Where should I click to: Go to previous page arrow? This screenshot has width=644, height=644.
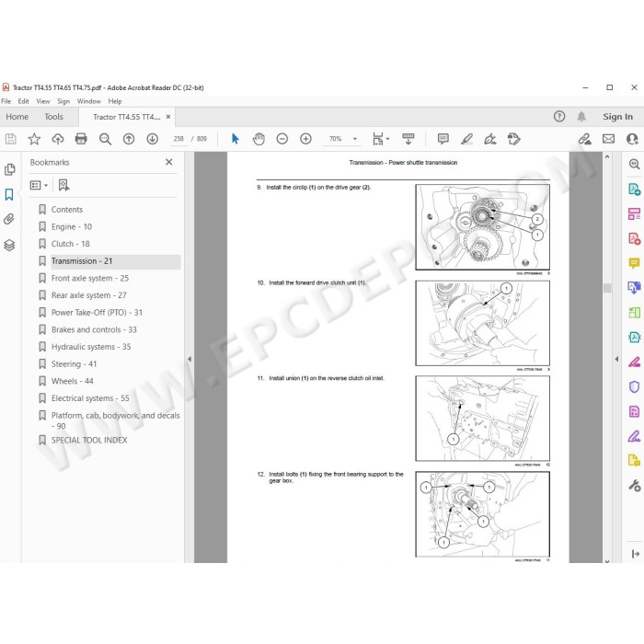[x=129, y=139]
